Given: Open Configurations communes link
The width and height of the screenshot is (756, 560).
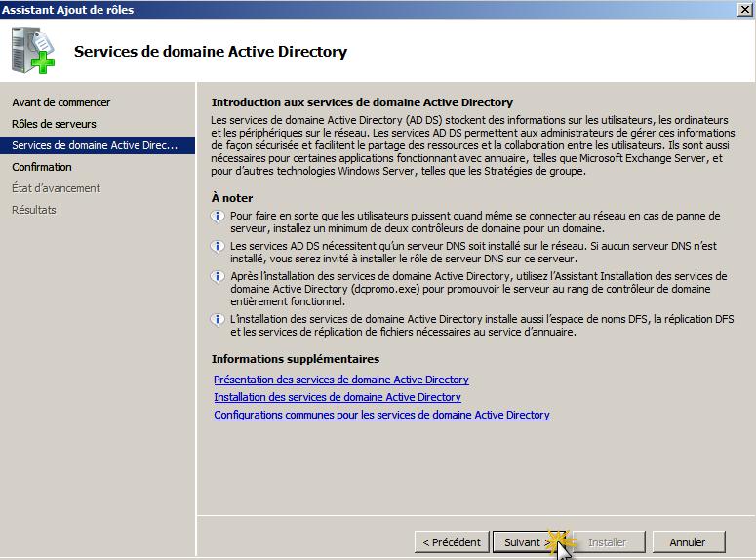Looking at the screenshot, I should point(381,415).
